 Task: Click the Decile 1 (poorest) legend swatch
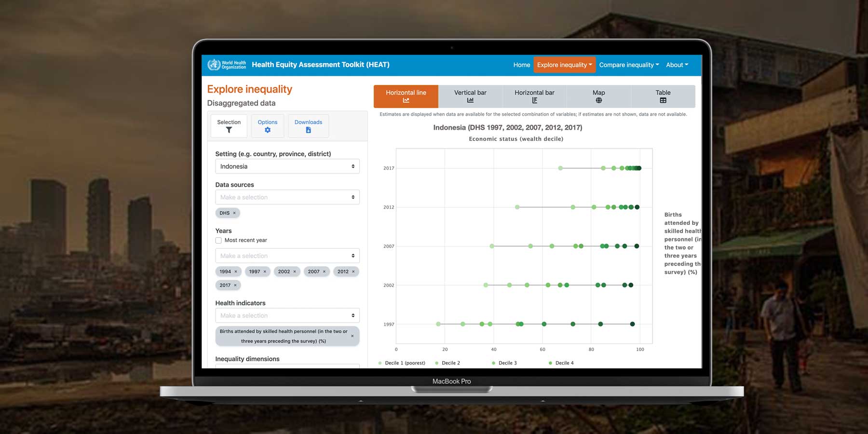coord(380,363)
